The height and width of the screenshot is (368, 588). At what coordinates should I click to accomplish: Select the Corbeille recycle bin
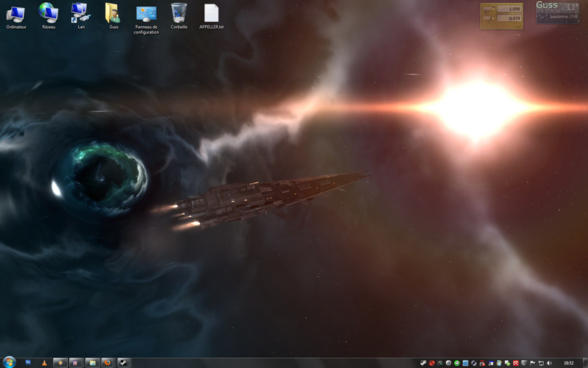[179, 15]
